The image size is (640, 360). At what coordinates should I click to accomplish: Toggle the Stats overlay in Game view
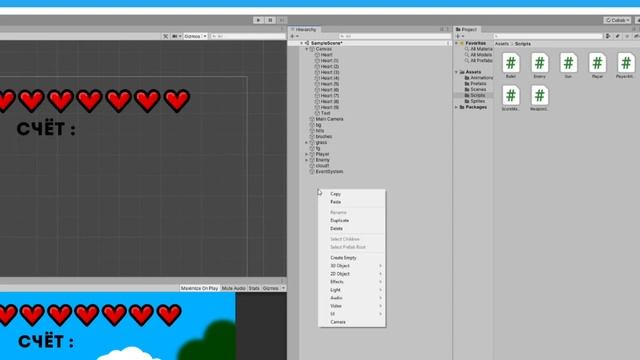(x=254, y=288)
